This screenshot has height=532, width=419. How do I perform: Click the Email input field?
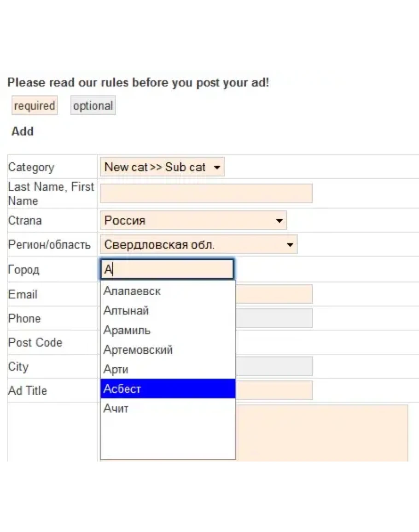click(x=274, y=294)
